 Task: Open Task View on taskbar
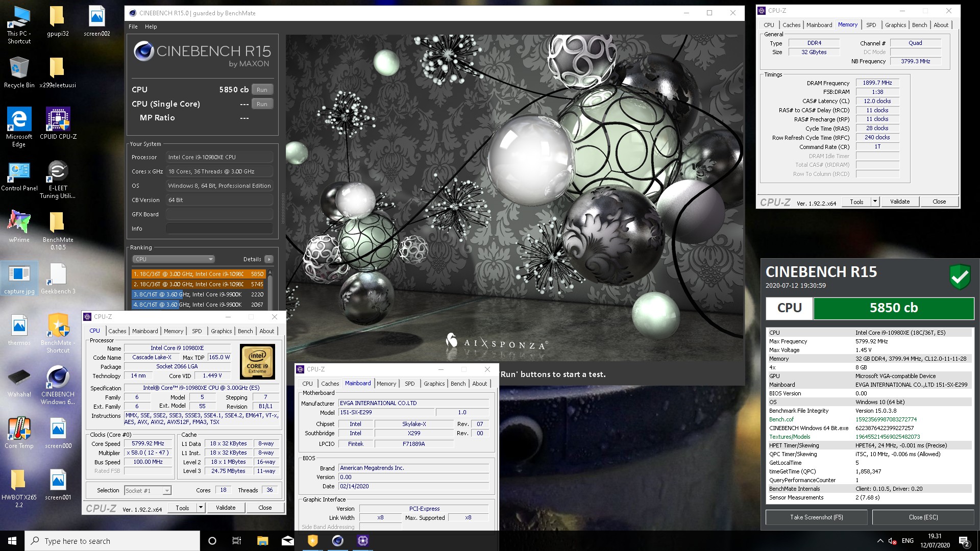click(237, 541)
